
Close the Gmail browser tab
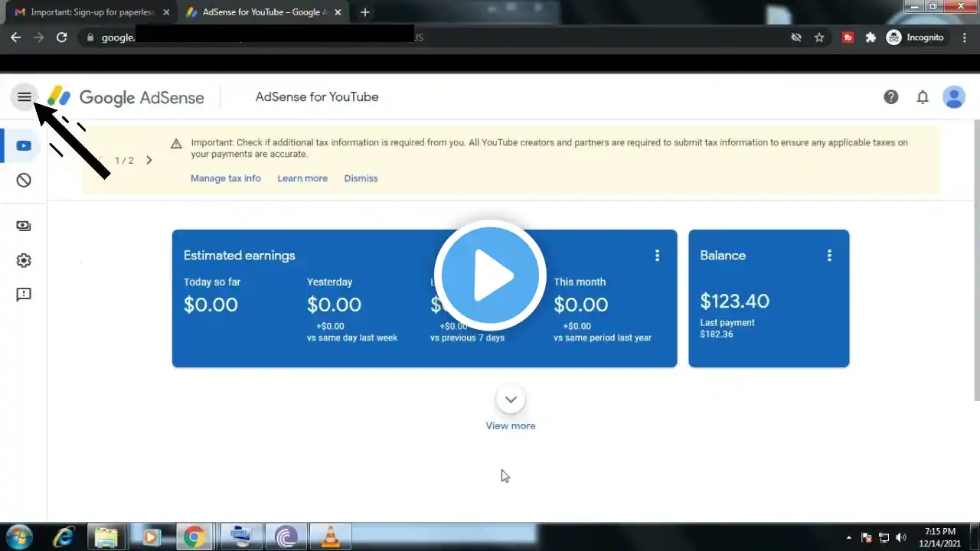click(x=166, y=12)
